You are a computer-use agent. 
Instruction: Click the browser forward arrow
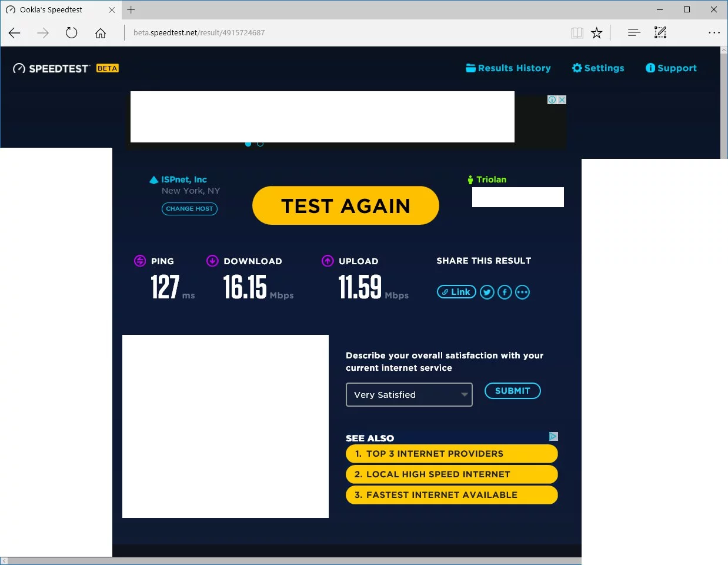[43, 33]
